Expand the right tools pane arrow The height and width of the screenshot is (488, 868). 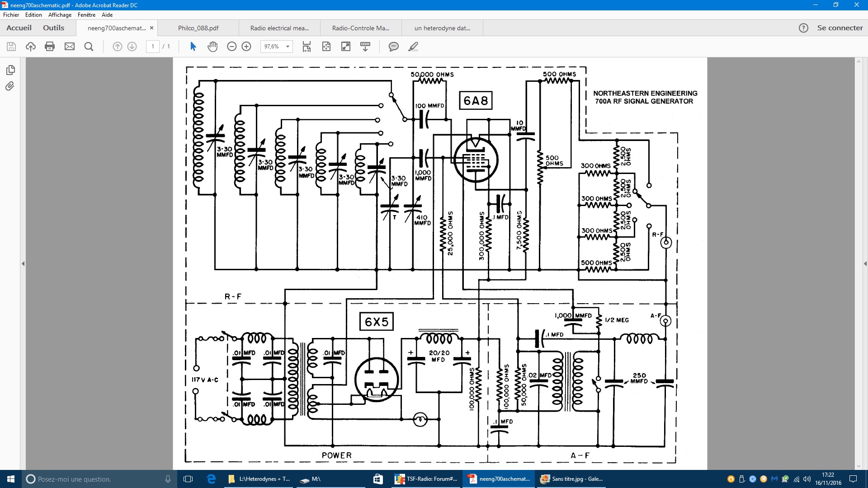(865, 263)
